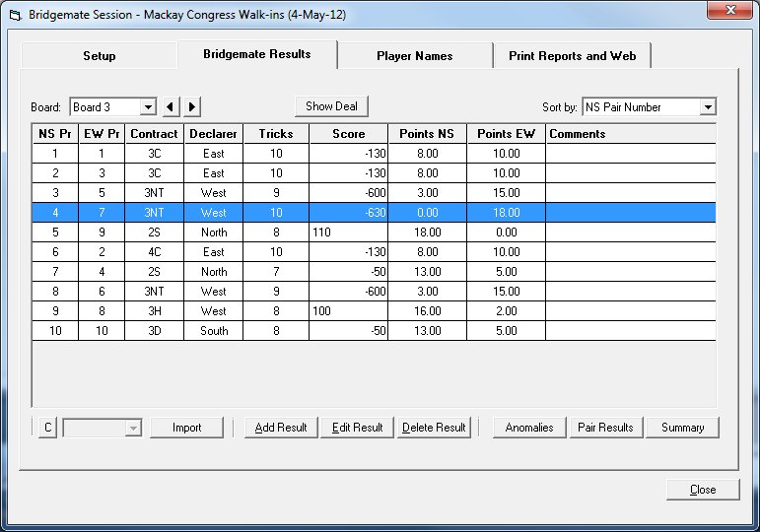Select the Bridgemate Results tab
760x532 pixels.
pyautogui.click(x=257, y=54)
